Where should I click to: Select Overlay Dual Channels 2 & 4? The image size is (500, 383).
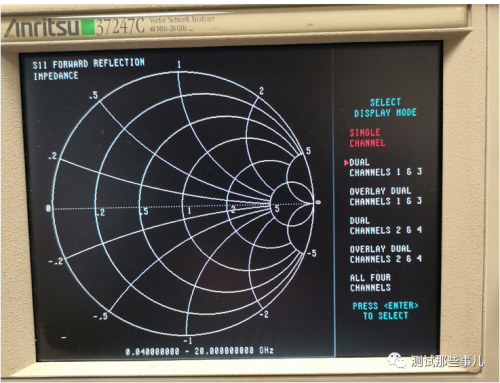click(385, 254)
